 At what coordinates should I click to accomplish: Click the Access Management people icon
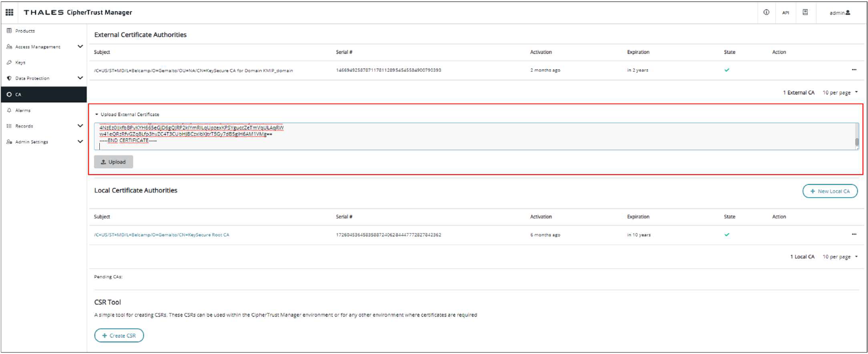point(9,47)
